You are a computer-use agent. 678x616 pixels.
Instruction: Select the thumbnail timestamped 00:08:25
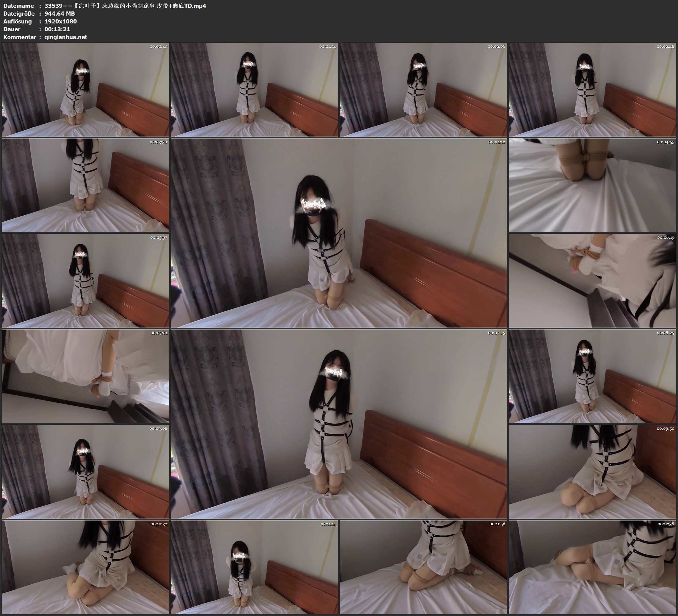pos(592,376)
